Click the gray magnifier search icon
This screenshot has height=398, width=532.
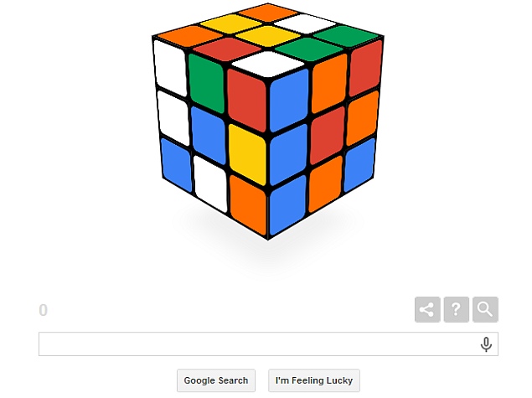click(x=485, y=309)
